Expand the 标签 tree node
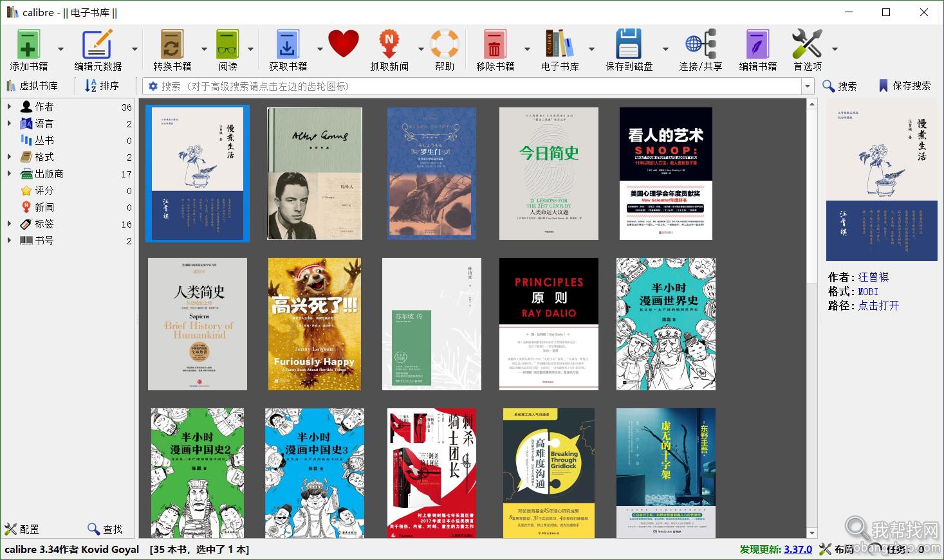The image size is (944, 560). click(9, 224)
